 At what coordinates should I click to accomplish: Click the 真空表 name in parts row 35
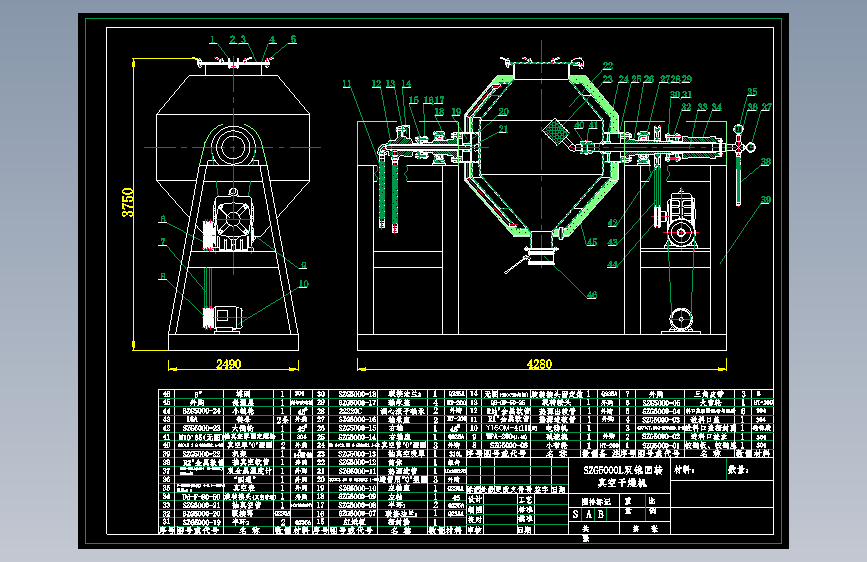(x=243, y=488)
